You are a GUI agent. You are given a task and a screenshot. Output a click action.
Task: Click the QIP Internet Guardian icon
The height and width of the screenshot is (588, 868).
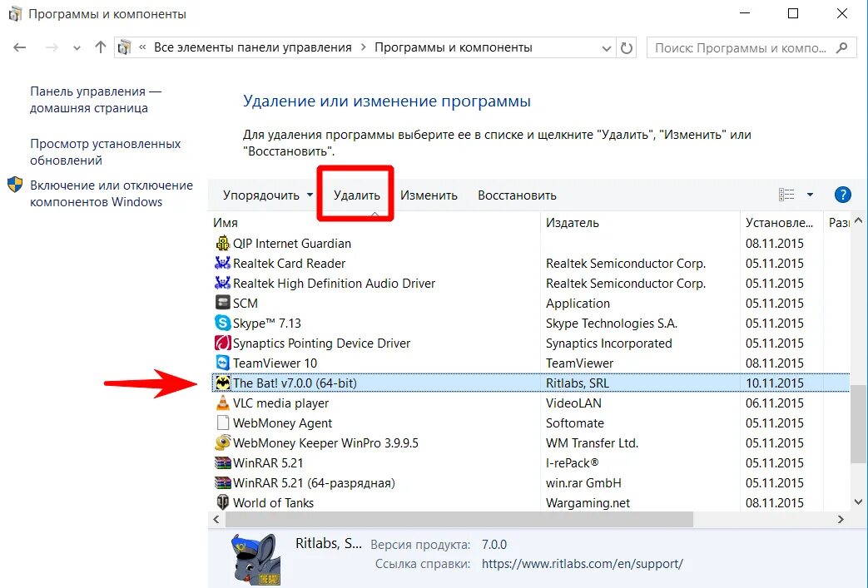point(221,244)
